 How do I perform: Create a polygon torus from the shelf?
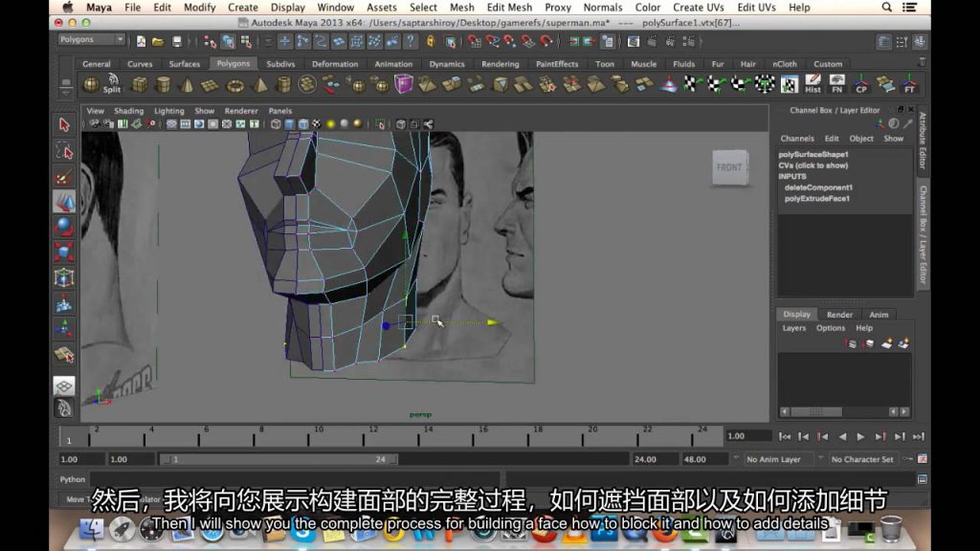click(x=235, y=85)
